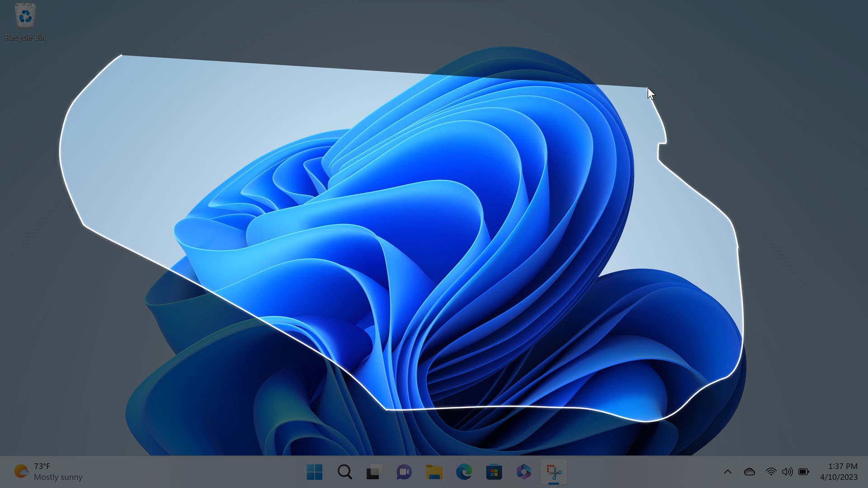
Task: Open the 73°F Mostly sunny widget
Action: (49, 472)
